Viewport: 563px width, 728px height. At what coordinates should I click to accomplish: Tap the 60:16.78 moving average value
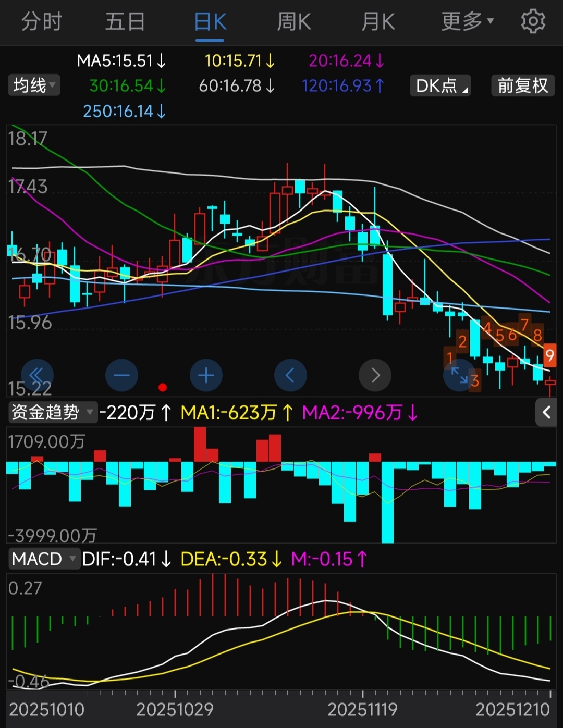(237, 85)
